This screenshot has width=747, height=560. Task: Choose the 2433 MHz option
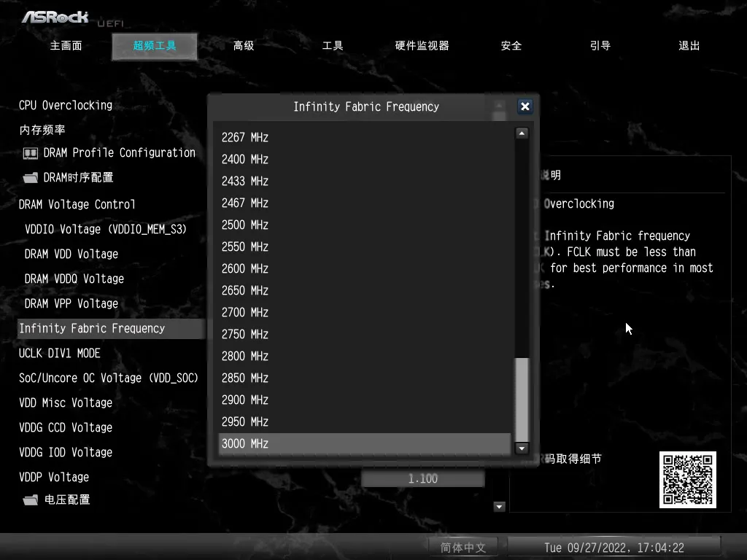pyautogui.click(x=365, y=182)
